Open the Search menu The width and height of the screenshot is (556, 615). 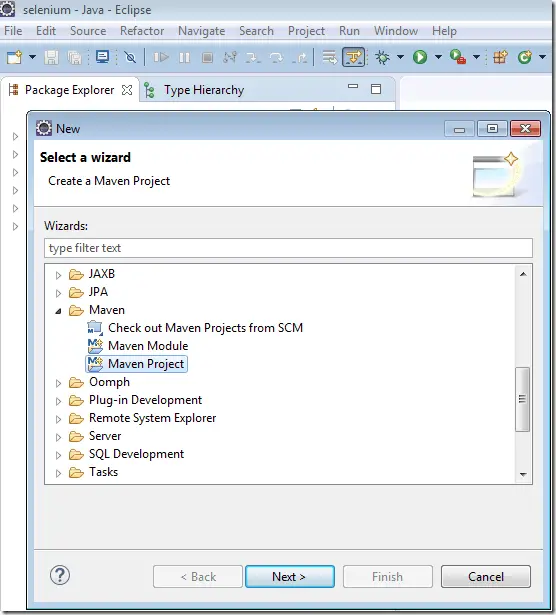[x=256, y=31]
